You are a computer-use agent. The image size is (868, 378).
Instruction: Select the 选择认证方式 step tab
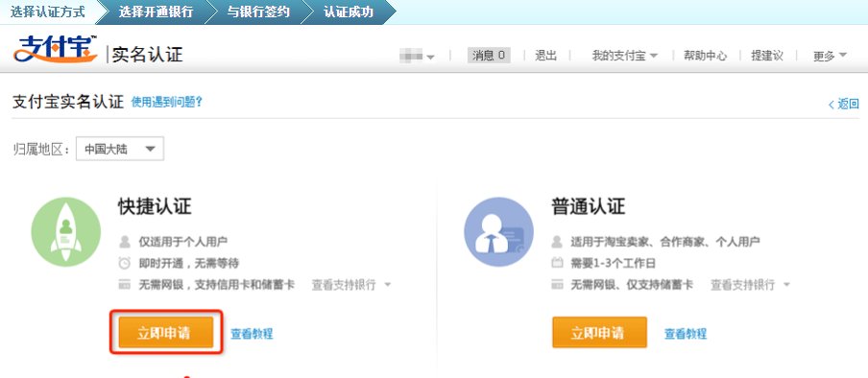tap(48, 12)
